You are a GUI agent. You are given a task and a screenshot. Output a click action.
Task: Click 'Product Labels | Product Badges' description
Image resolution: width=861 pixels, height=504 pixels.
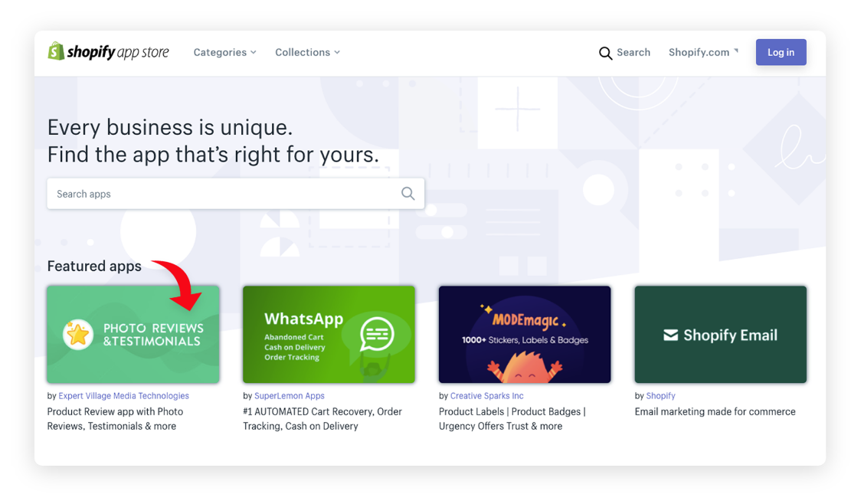512,419
